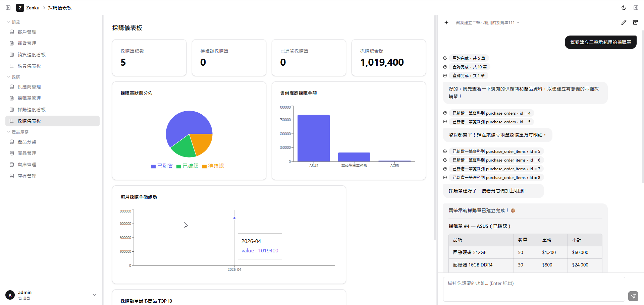Screen dimensions: 644x305
Task: Click the 記憶體 16GB DDR4 table cell
Action: click(481, 265)
